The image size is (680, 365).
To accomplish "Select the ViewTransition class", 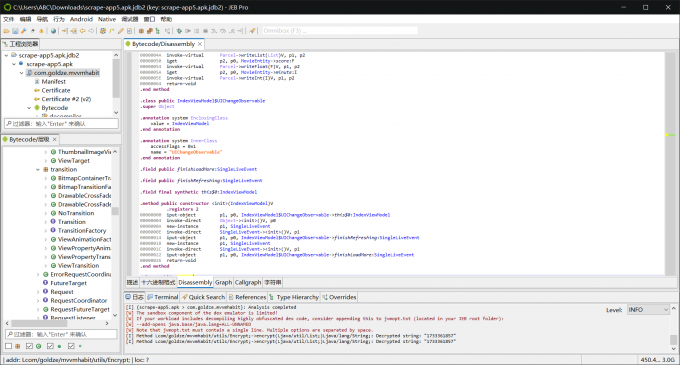I will point(78,266).
